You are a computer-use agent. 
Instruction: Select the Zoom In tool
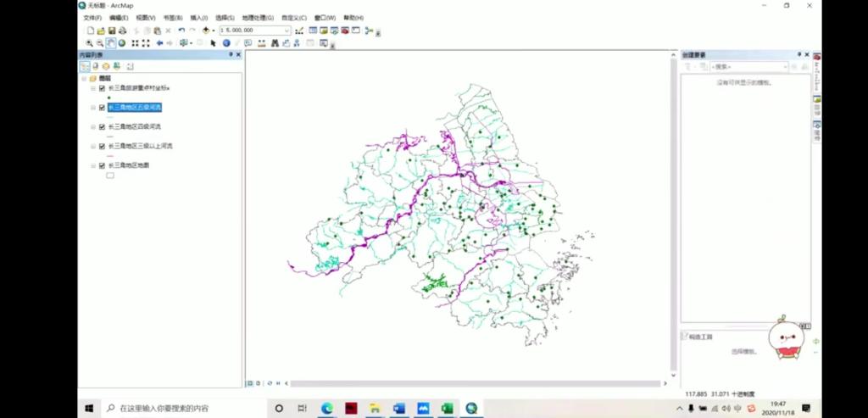(x=89, y=42)
